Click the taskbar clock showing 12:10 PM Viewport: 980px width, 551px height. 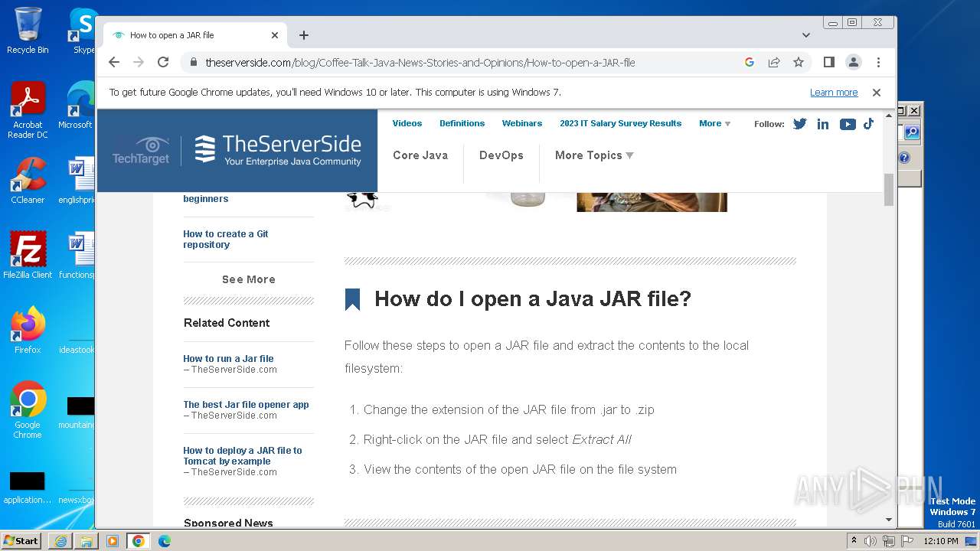941,541
